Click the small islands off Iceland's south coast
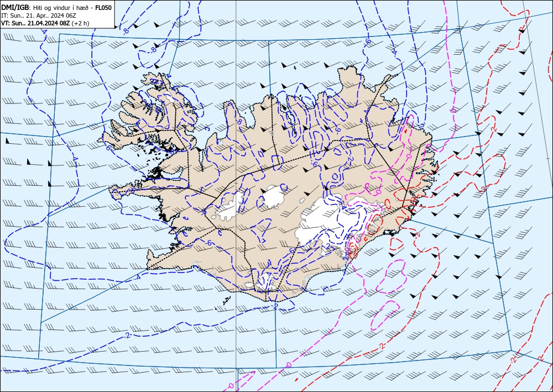The image size is (553, 392). pos(226,301)
